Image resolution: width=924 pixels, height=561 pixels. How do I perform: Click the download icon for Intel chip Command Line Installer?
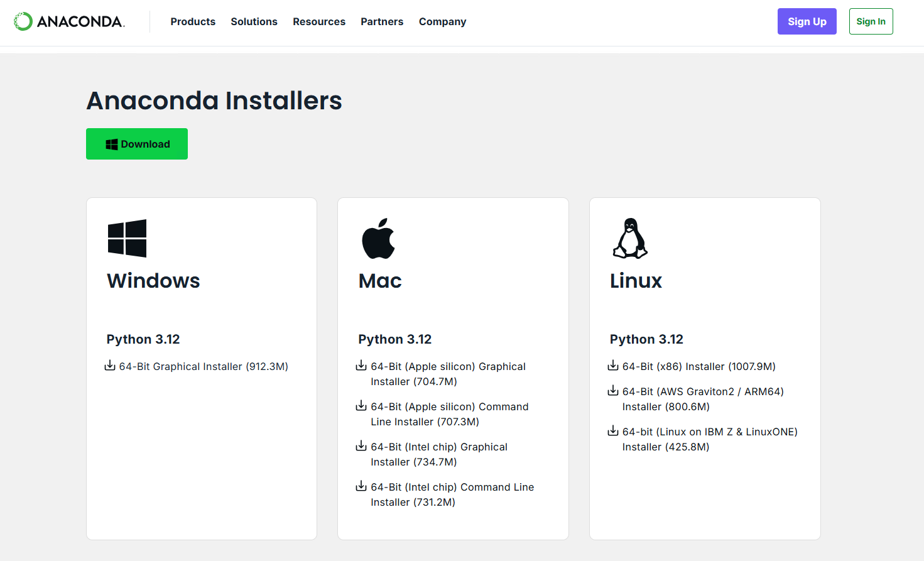click(361, 486)
